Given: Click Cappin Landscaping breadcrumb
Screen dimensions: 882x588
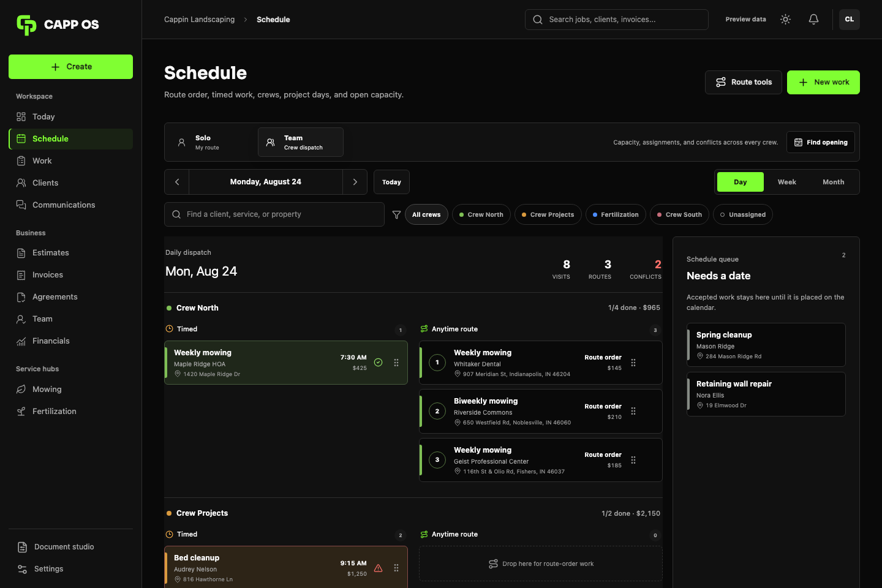Looking at the screenshot, I should tap(199, 20).
